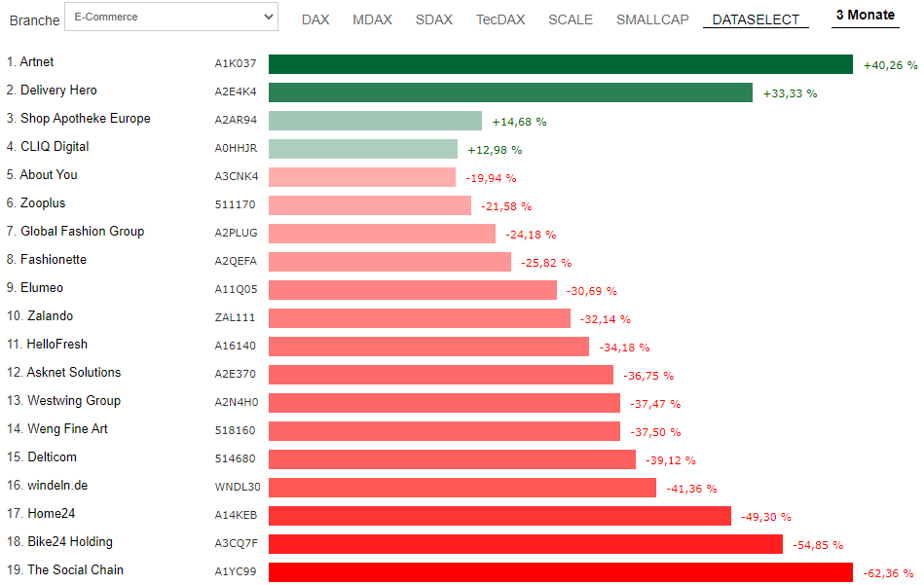Screen dimensions: 924x585
Task: Select the SMALLCAP tab
Action: pos(652,19)
